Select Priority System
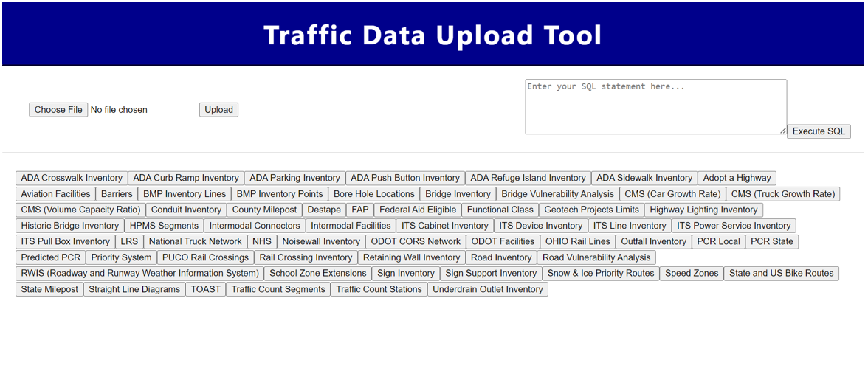This screenshot has height=377, width=868. (121, 258)
